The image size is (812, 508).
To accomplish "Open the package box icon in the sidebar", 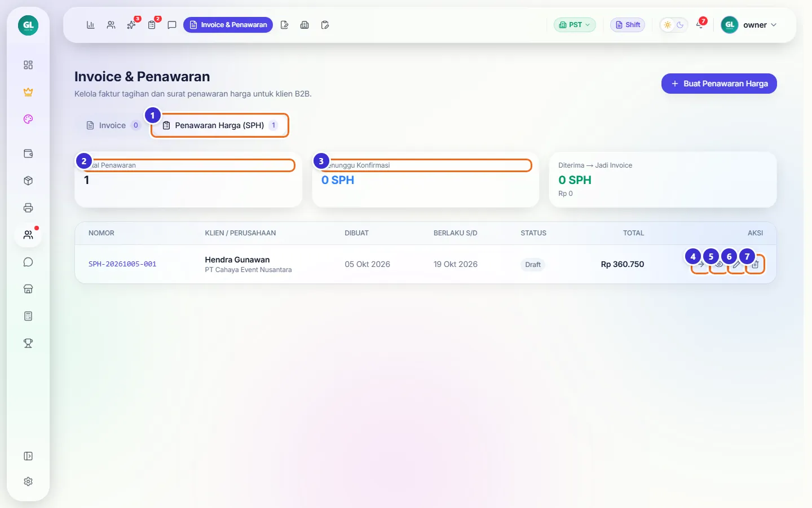I will 28,181.
